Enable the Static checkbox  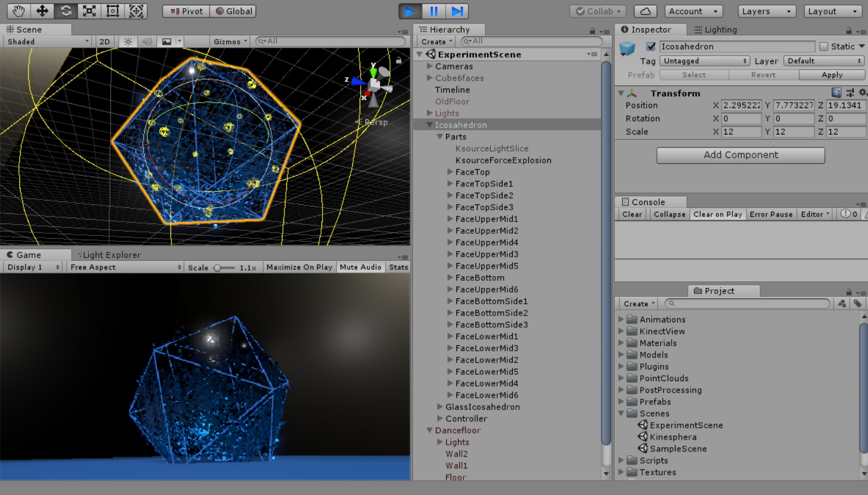[824, 46]
